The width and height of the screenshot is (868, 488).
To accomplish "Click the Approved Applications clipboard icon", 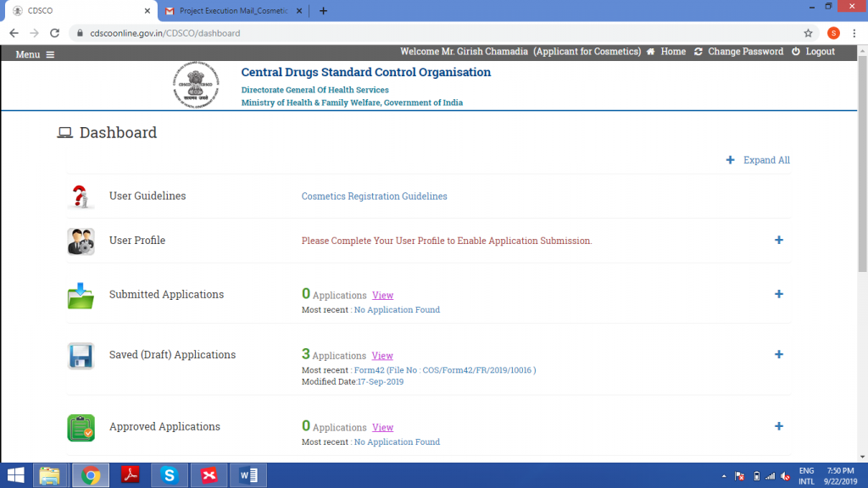I will pyautogui.click(x=81, y=428).
